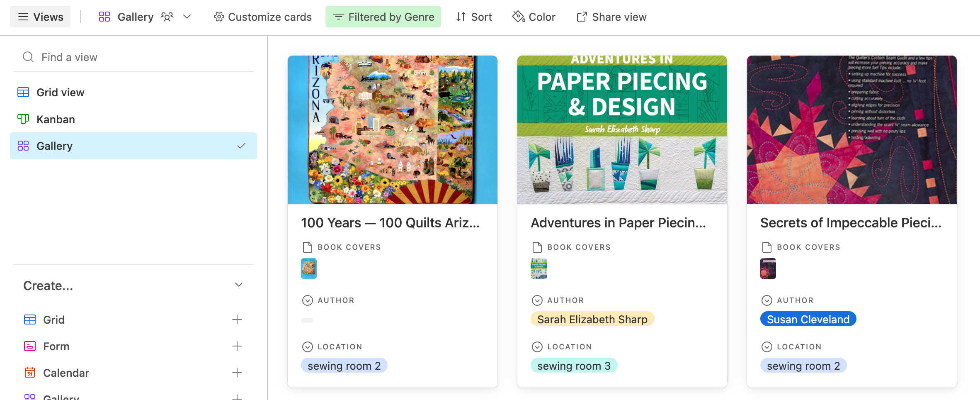This screenshot has width=980, height=400.
Task: Open Adventures in Paper Piecing cover thumbnail
Action: 539,268
